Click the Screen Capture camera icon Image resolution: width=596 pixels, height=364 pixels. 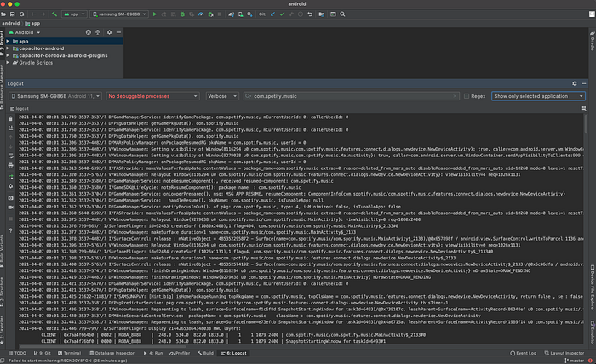tap(10, 198)
